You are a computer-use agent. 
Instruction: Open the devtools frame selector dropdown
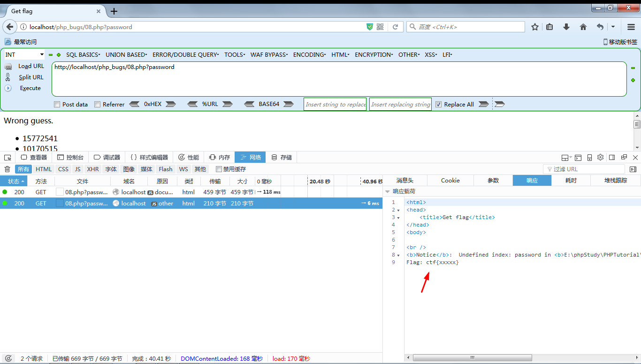pyautogui.click(x=566, y=158)
